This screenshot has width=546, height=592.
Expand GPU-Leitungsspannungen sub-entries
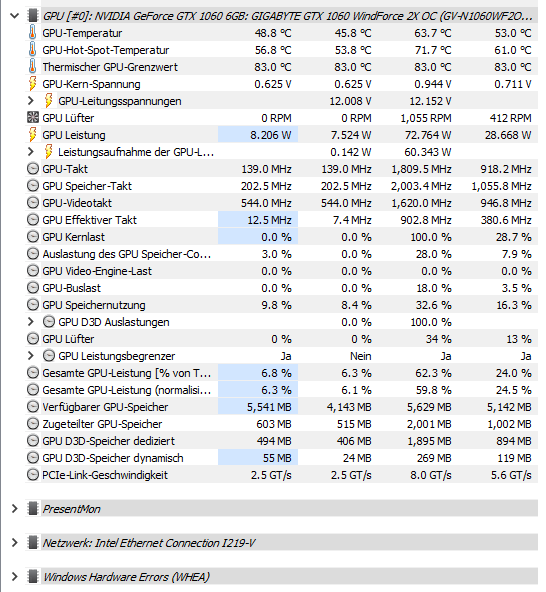click(x=31, y=101)
